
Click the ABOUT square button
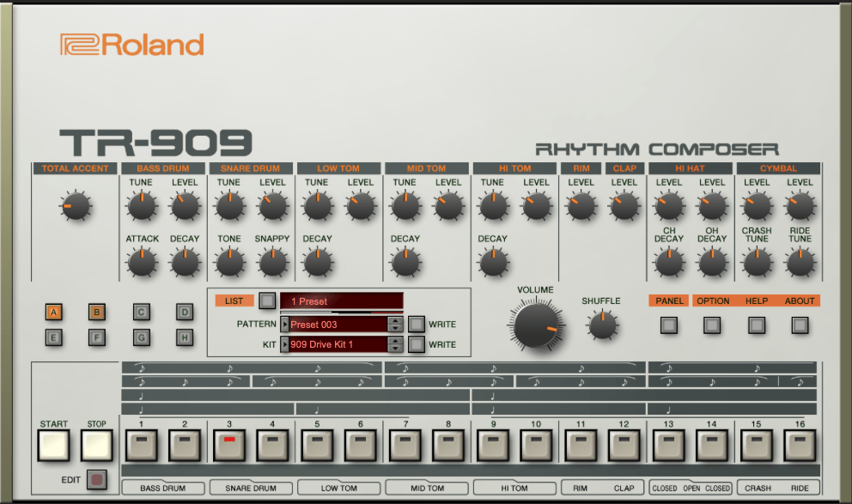point(800,325)
